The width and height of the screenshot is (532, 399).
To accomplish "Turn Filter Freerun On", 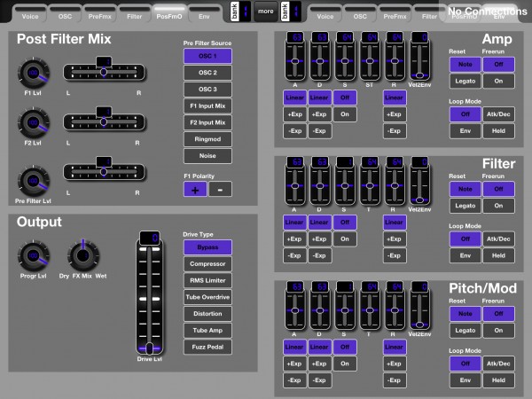I will [498, 206].
